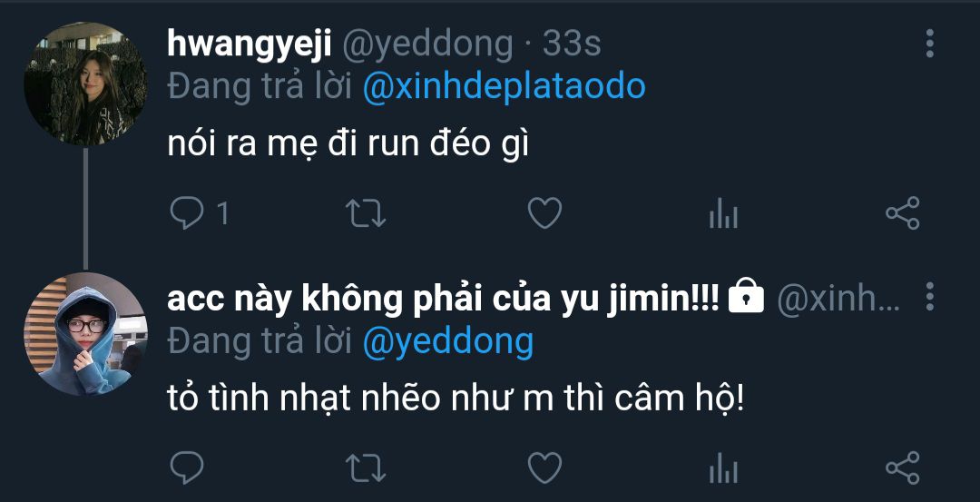Image resolution: width=980 pixels, height=502 pixels.
Task: Open more options for the second tweet
Action: click(x=930, y=296)
